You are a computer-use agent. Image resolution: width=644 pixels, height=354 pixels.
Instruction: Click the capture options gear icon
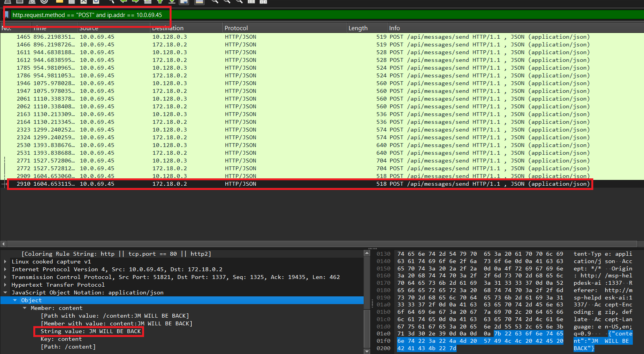click(x=44, y=1)
